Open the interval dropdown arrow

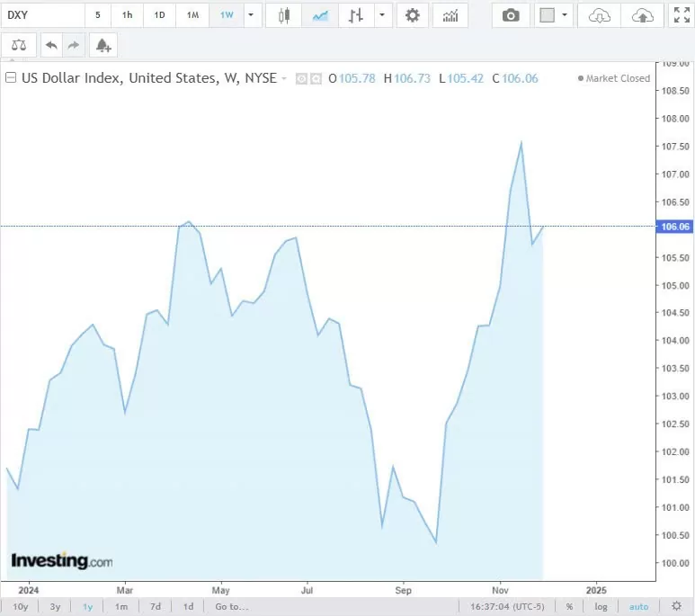click(x=251, y=15)
